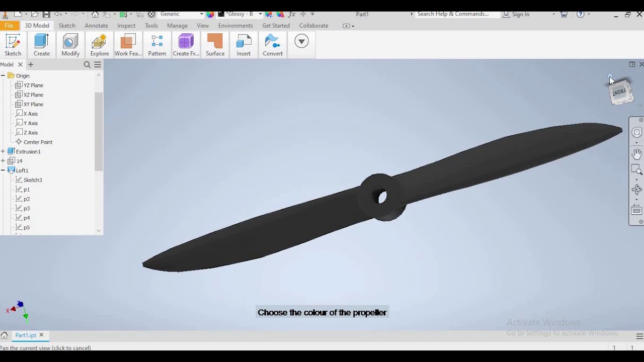The image size is (644, 362).
Task: Click the home icon at the document tabs
Action: pyautogui.click(x=5, y=335)
